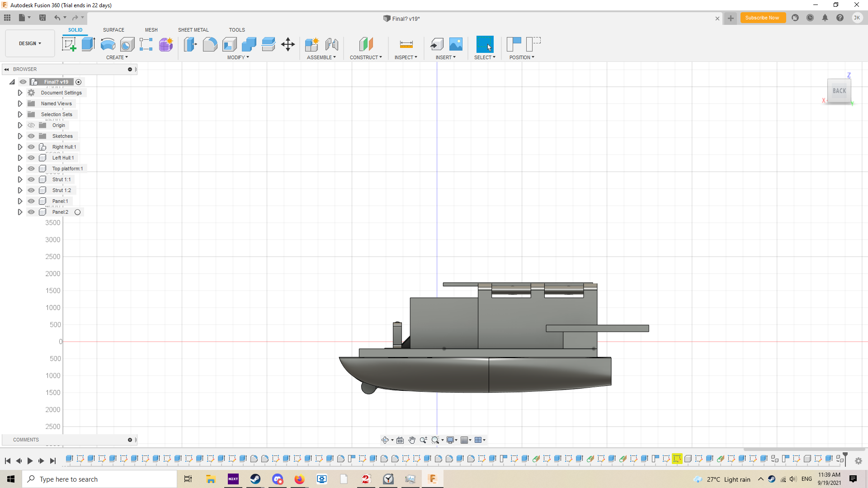The image size is (868, 488).
Task: Select the Revolve tool
Action: click(108, 44)
